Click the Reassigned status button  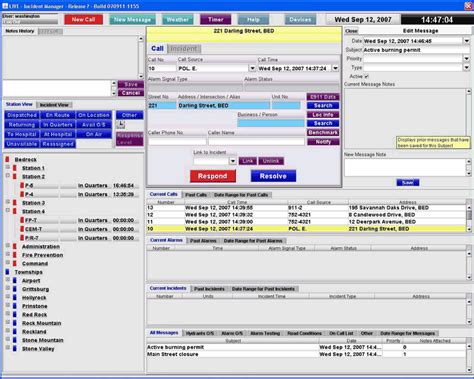pyautogui.click(x=58, y=144)
